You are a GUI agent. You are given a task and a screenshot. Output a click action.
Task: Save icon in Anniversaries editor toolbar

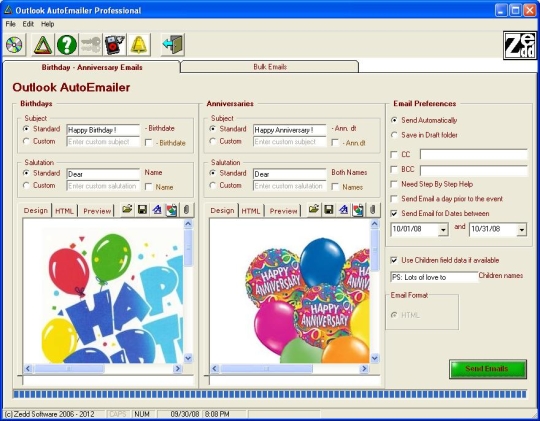click(x=329, y=209)
